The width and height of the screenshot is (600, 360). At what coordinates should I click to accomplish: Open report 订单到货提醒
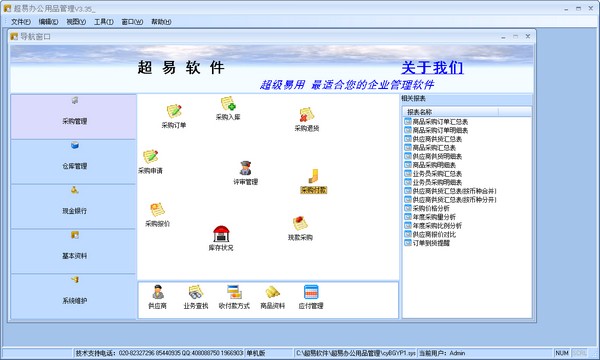(427, 243)
